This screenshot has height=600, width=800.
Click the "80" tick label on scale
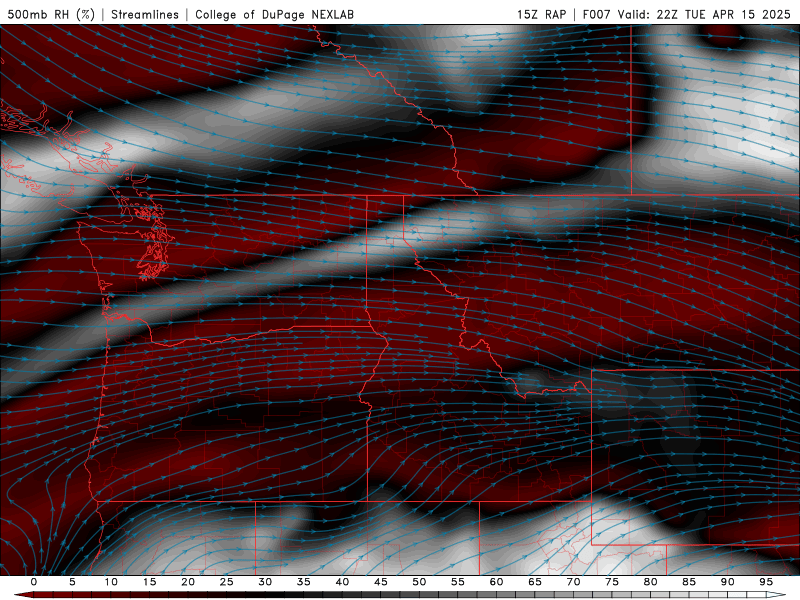(x=651, y=582)
